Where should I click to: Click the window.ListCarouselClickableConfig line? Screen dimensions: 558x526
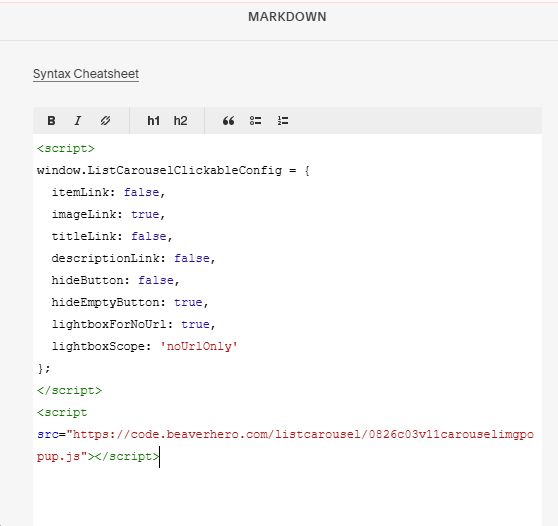click(173, 170)
